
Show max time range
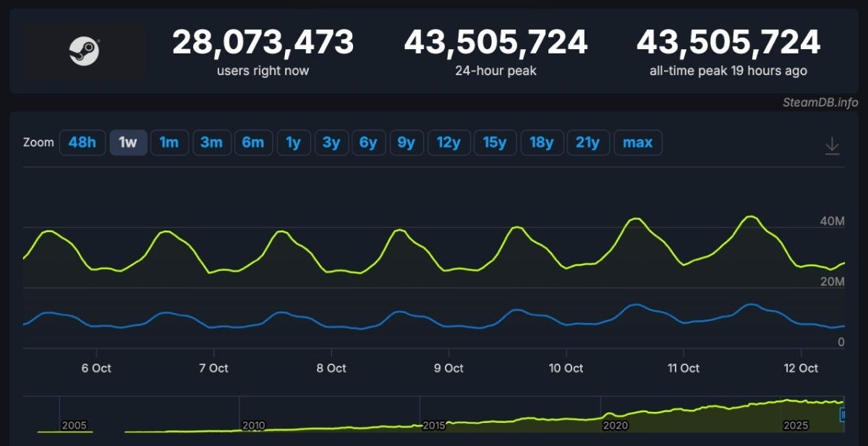pyautogui.click(x=638, y=142)
